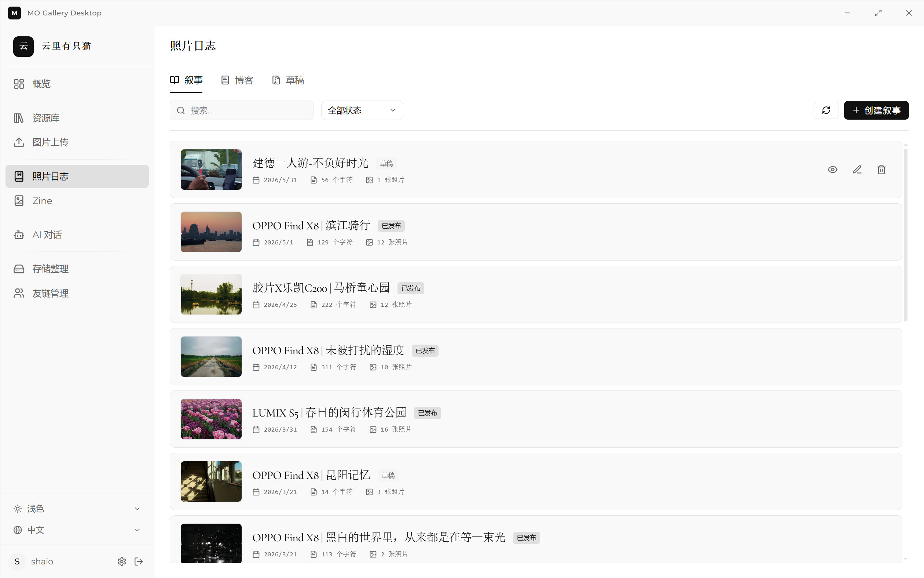Edit the 建德一人游 story
Screen dimensions: 924x578
[857, 169]
